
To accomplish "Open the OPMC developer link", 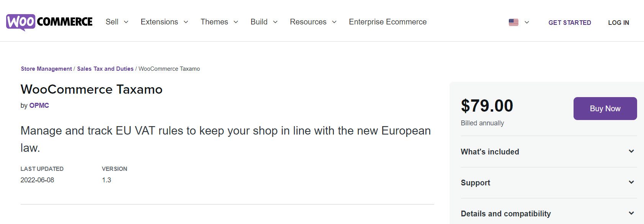I will click(39, 106).
